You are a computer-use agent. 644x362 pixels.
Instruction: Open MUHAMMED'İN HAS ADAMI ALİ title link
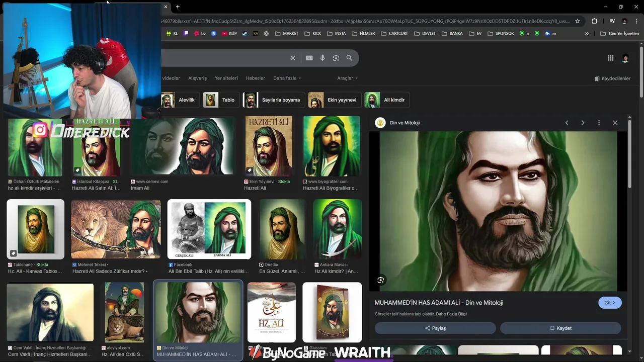[x=439, y=303]
